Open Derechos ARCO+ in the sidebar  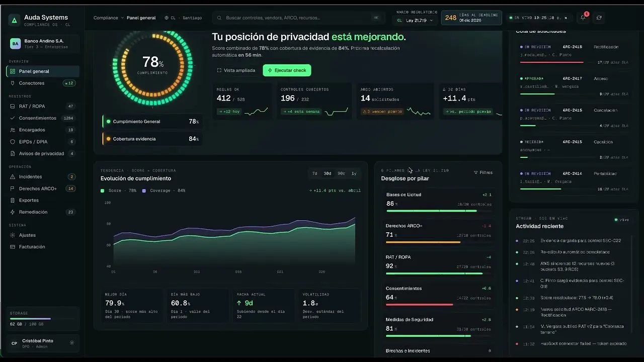43,189
